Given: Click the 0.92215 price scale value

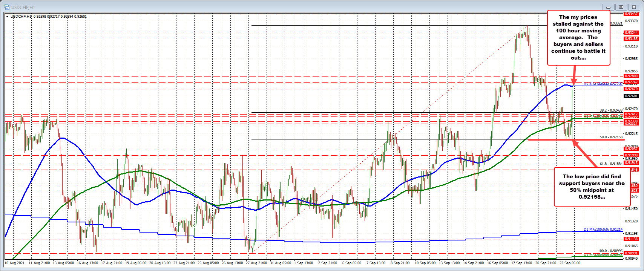Looking at the screenshot, I should 632,133.
